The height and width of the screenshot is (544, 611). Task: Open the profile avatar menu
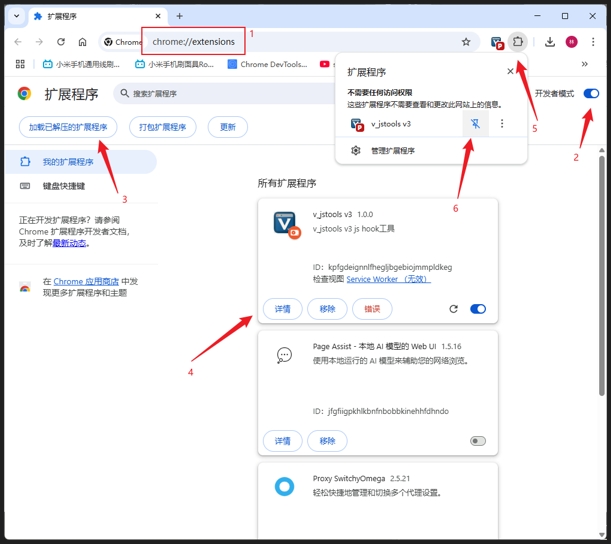(571, 42)
